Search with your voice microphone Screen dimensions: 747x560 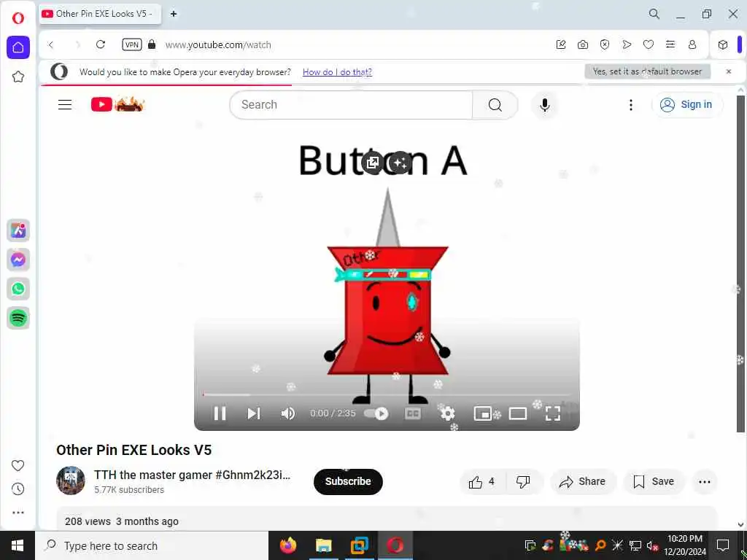(544, 105)
